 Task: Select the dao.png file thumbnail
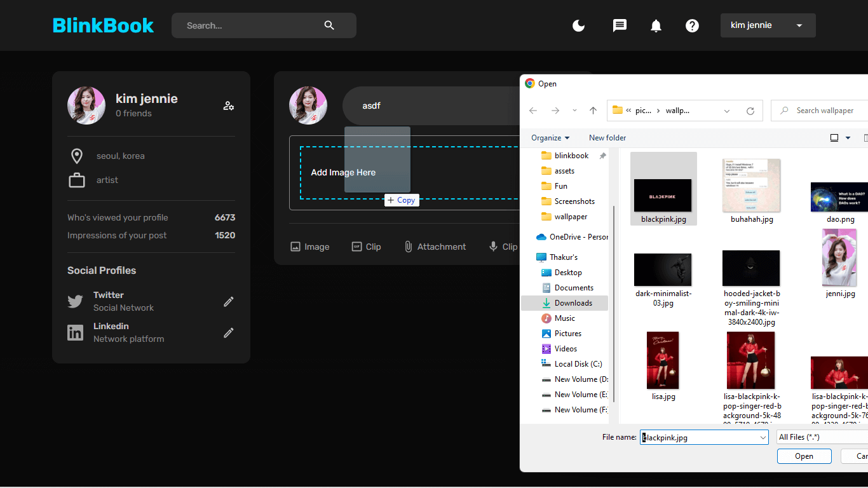tap(840, 197)
